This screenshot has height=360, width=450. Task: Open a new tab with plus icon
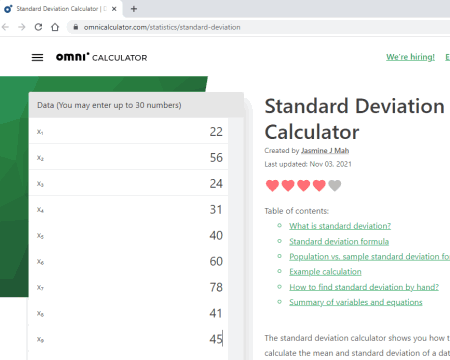pos(134,9)
